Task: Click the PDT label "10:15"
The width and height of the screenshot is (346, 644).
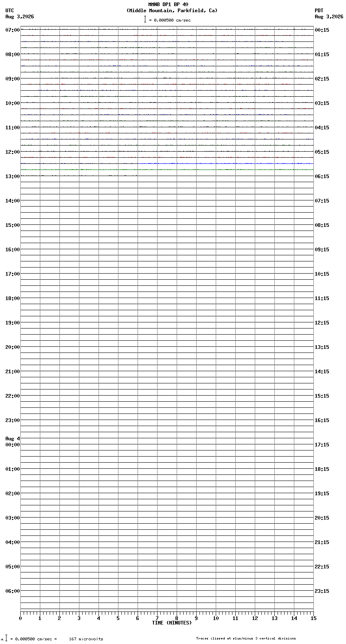Action: (322, 274)
